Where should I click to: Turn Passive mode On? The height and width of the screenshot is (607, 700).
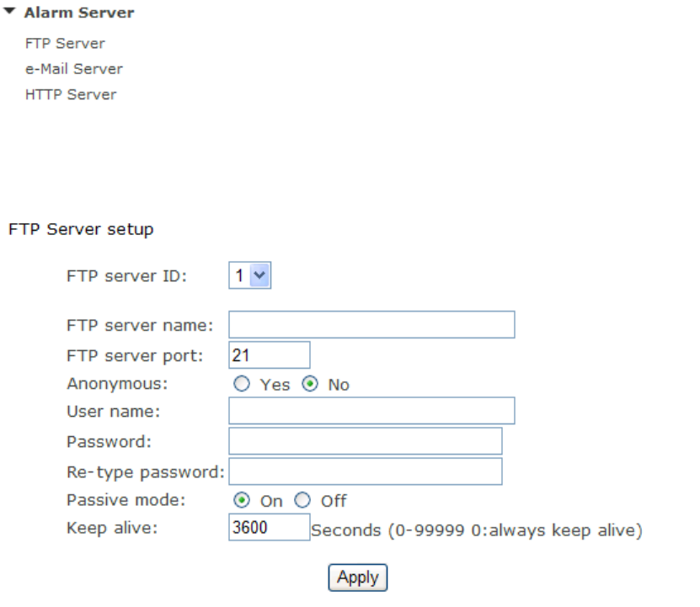(242, 500)
